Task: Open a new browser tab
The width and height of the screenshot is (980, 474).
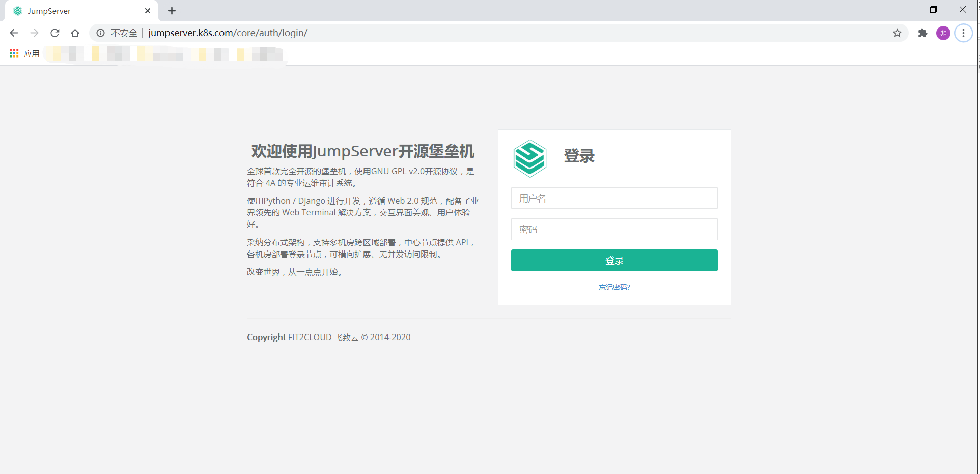Action: (172, 11)
